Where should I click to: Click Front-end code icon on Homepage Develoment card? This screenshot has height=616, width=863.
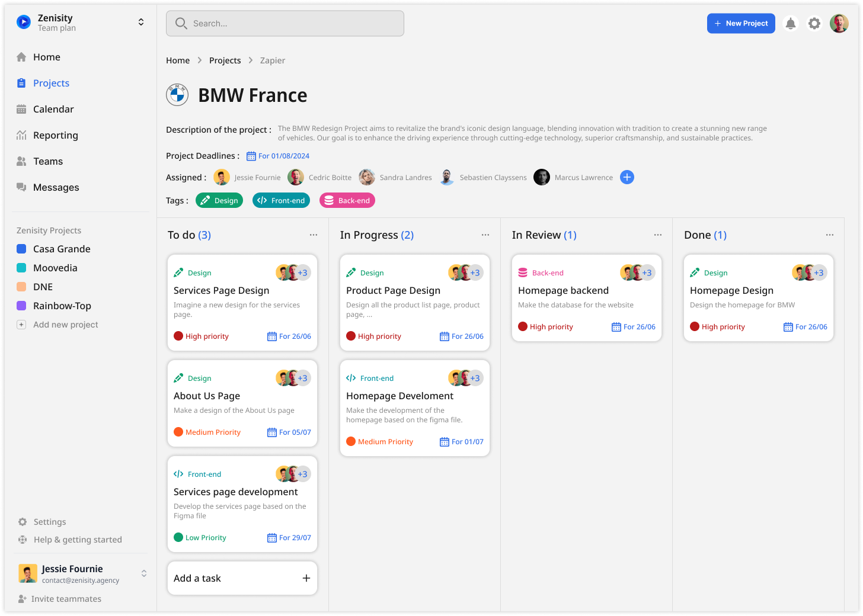[x=351, y=378]
